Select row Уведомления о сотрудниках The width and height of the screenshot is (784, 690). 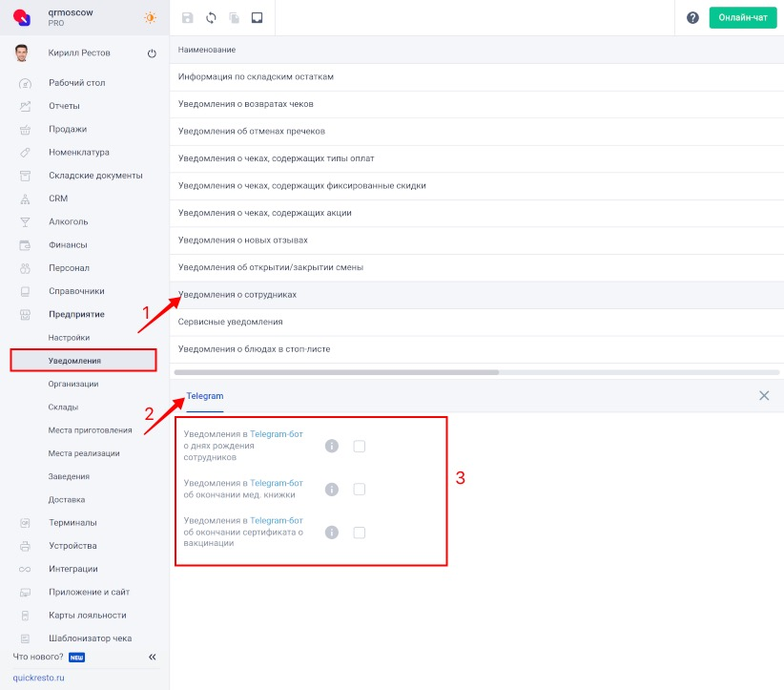pos(477,295)
